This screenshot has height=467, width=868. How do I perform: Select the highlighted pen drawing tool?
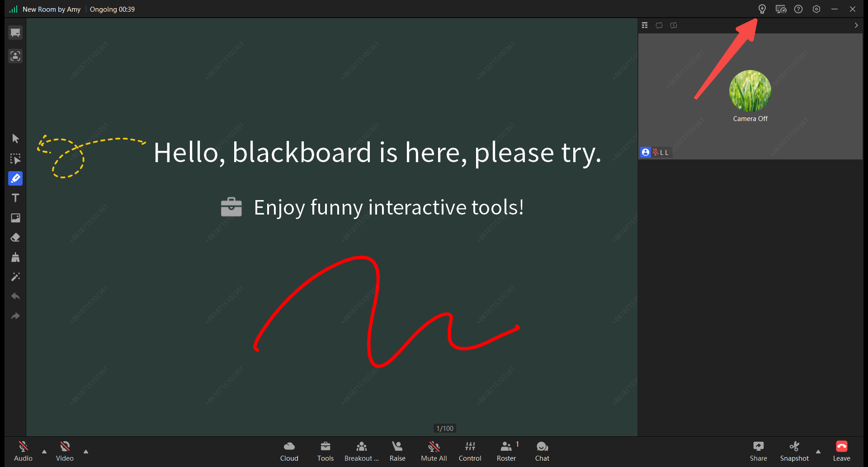tap(15, 178)
